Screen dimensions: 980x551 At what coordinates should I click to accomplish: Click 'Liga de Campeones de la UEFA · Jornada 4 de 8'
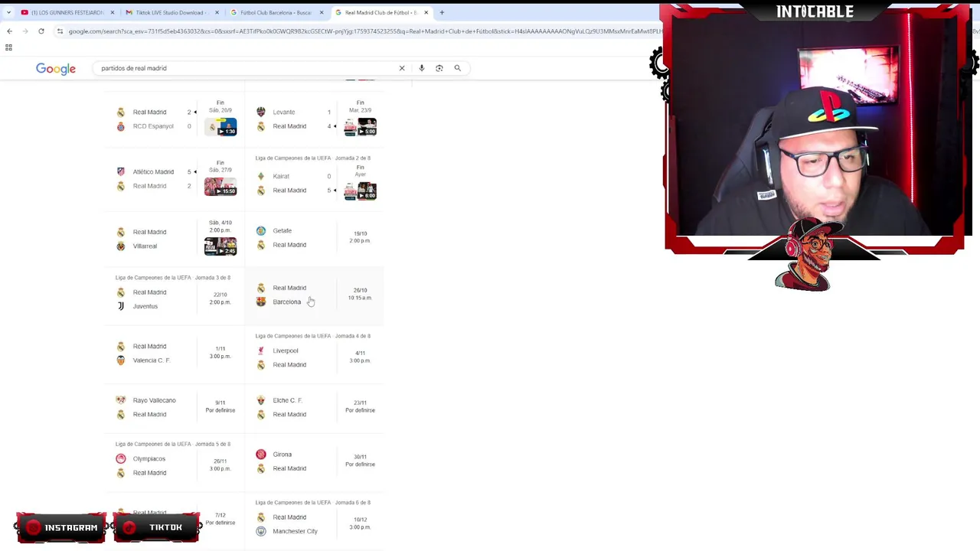point(313,336)
